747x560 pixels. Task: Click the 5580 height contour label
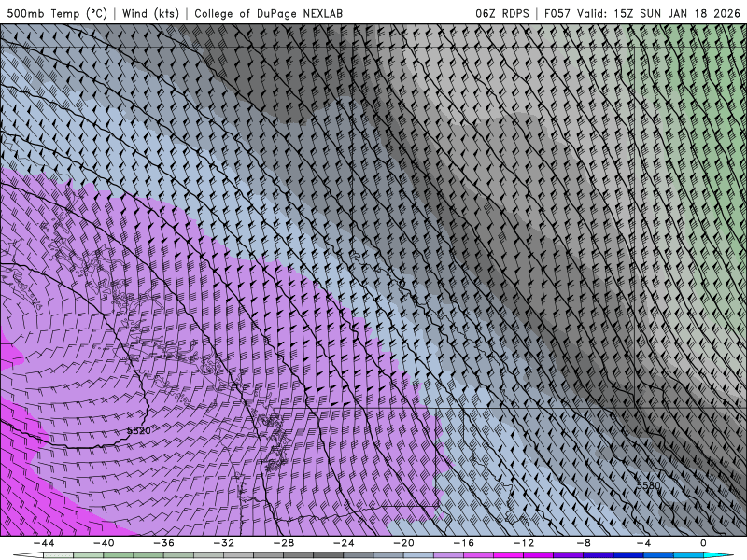pyautogui.click(x=649, y=485)
